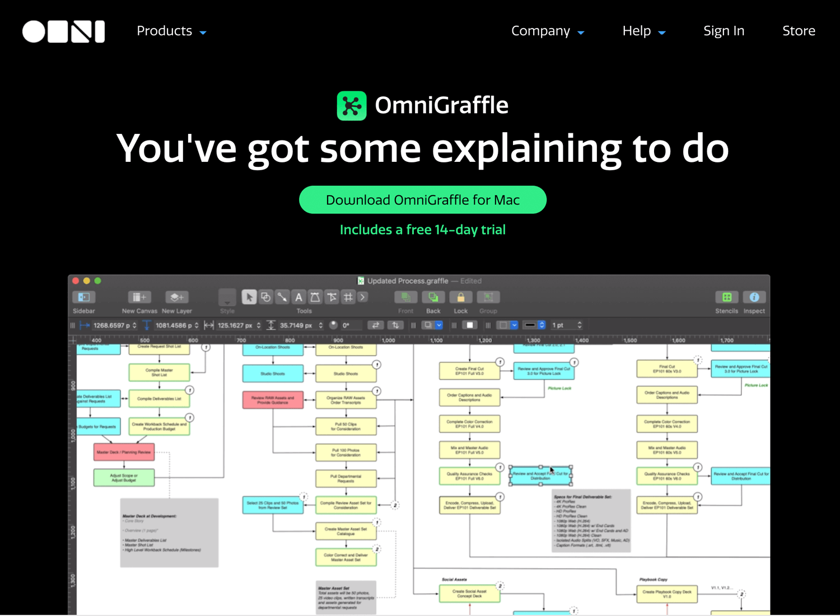This screenshot has width=840, height=616.
Task: Click Download OmniGraffle for Mac button
Action: coord(423,200)
